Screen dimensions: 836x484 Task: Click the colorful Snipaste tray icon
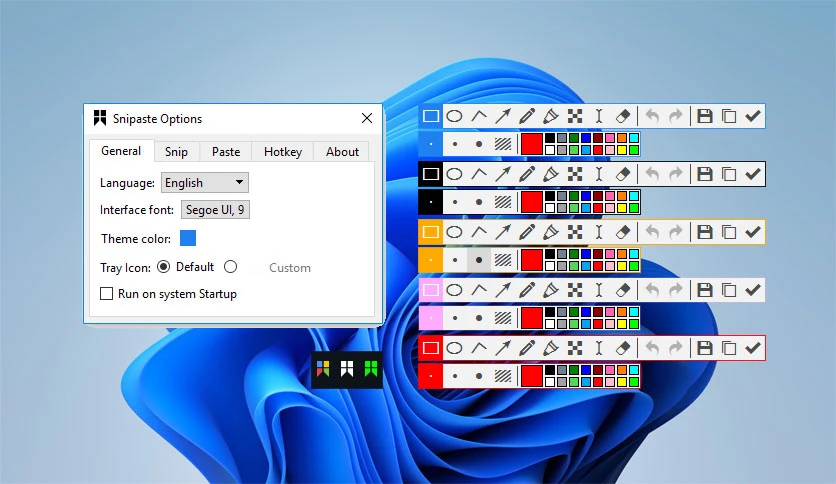coord(323,368)
